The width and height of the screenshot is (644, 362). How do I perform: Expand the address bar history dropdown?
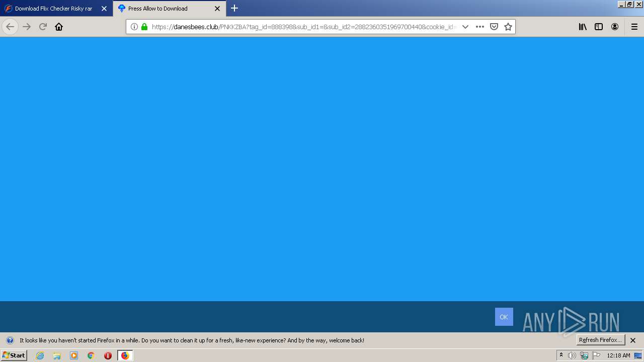465,27
